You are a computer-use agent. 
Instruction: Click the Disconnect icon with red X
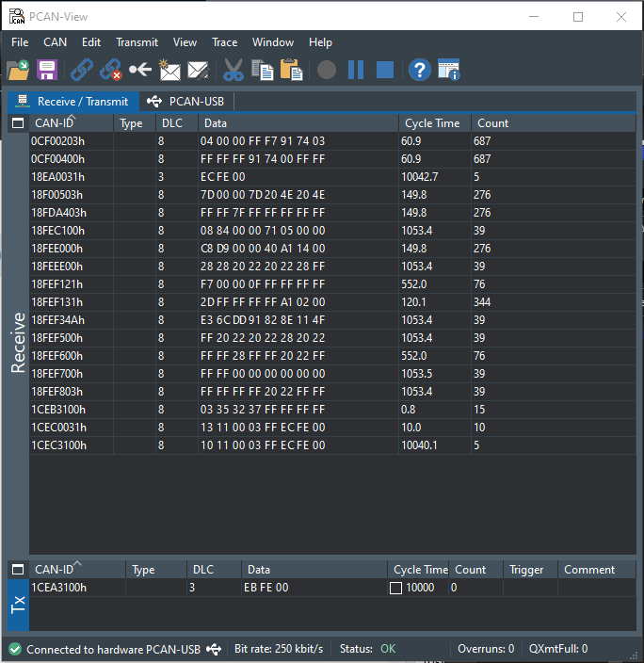pyautogui.click(x=111, y=70)
